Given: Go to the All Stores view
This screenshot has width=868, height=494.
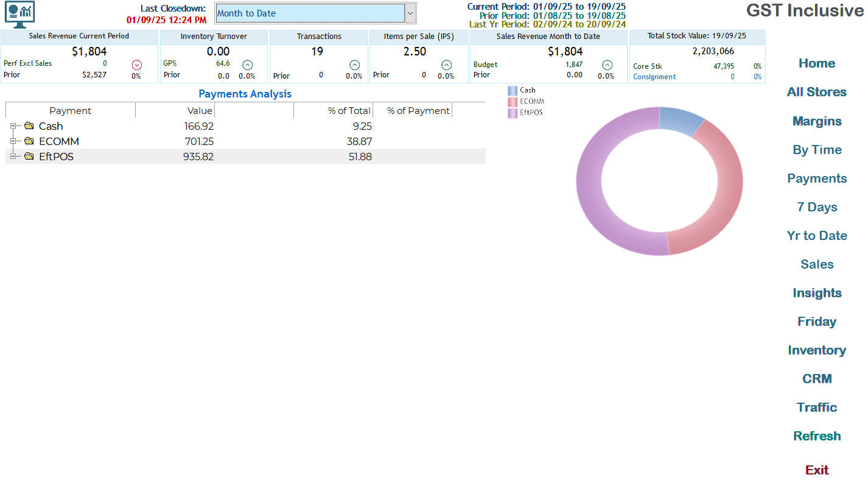Looking at the screenshot, I should 817,92.
